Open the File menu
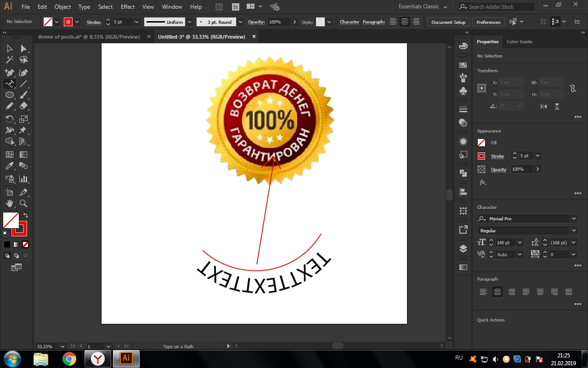 pyautogui.click(x=26, y=7)
